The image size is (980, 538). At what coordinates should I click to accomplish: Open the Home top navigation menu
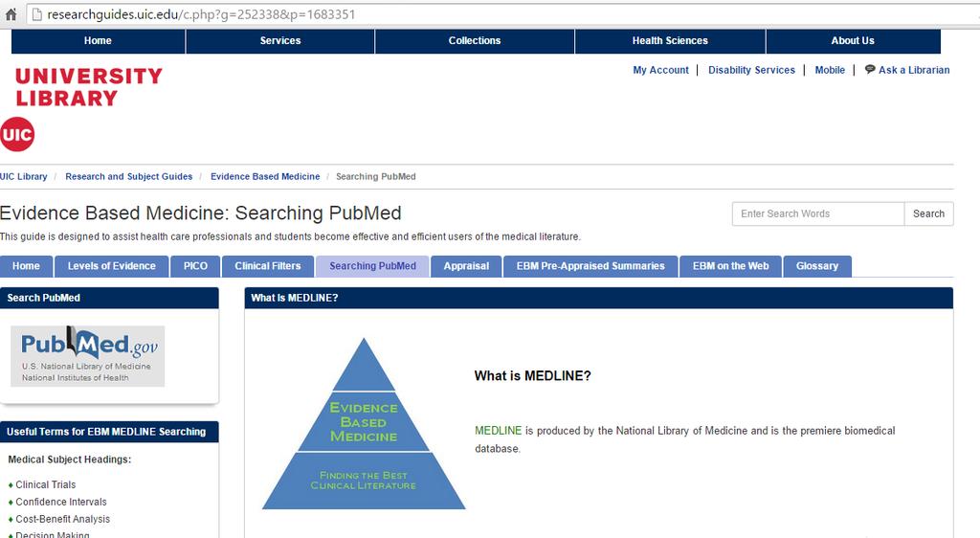pos(99,40)
